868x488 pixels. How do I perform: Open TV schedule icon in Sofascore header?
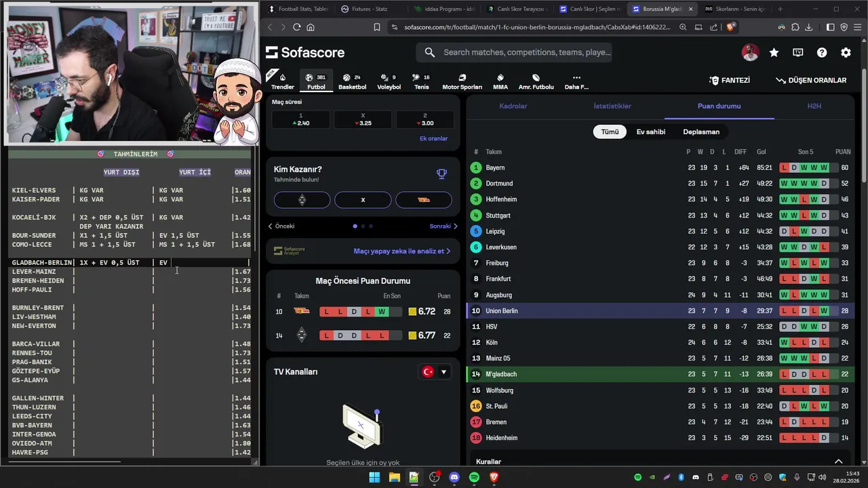tap(798, 52)
